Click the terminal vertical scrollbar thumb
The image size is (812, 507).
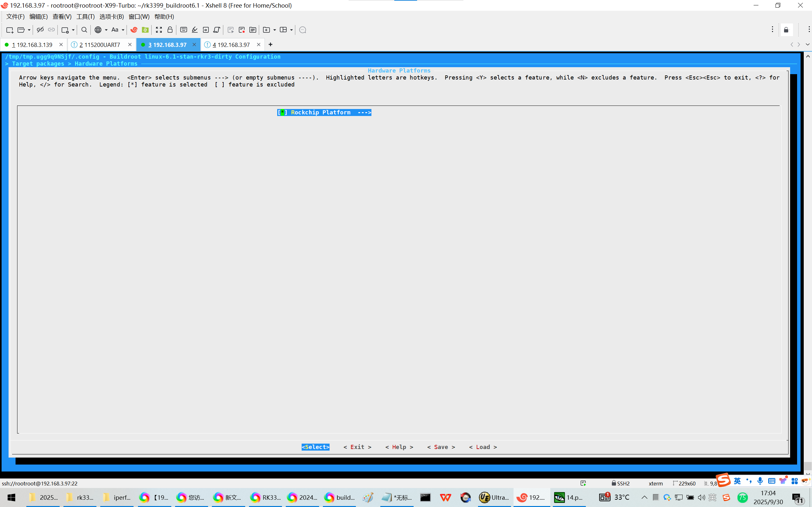click(808, 465)
